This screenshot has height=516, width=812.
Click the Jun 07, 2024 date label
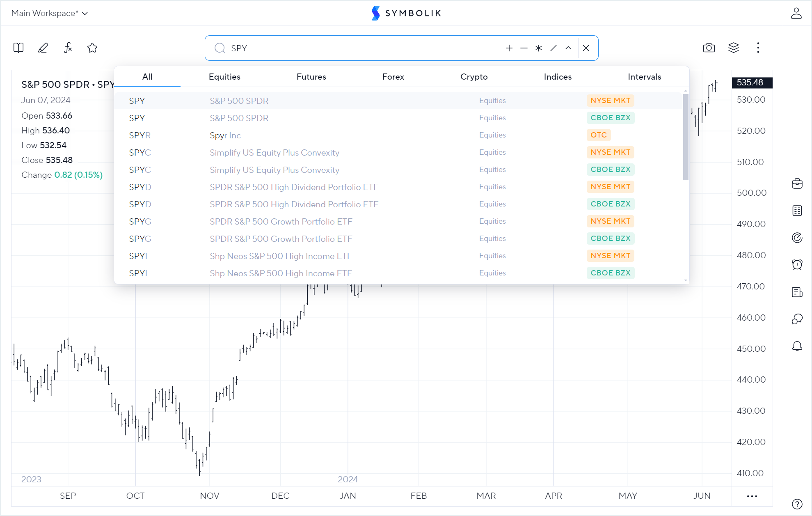[46, 100]
